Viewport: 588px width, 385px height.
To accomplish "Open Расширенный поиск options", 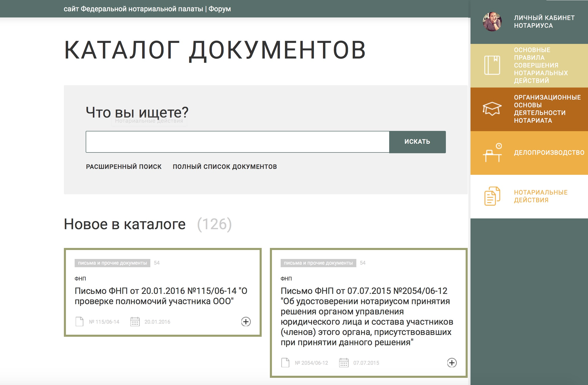I will point(124,167).
